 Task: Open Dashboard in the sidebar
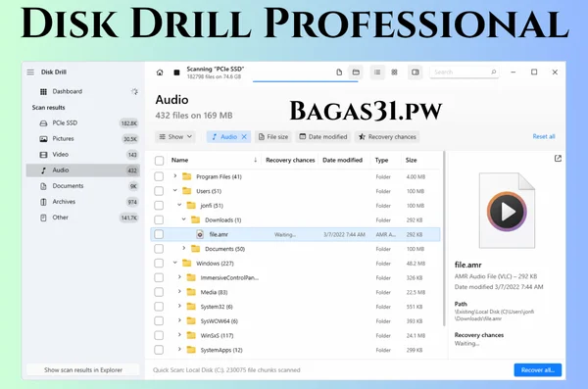(x=83, y=91)
